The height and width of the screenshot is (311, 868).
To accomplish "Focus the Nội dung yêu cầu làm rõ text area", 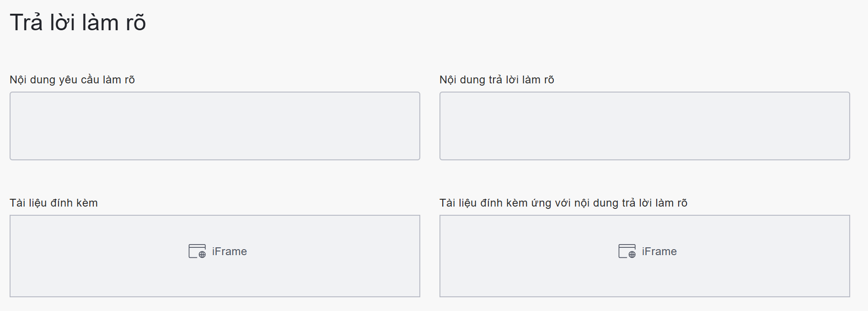I will [215, 126].
